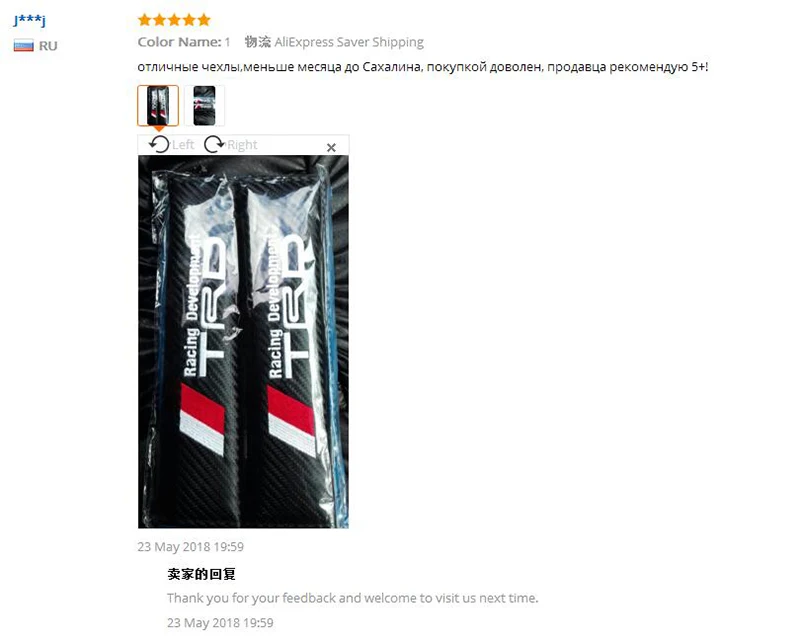Click the "Right" rotate label
The height and width of the screenshot is (644, 800).
(242, 145)
